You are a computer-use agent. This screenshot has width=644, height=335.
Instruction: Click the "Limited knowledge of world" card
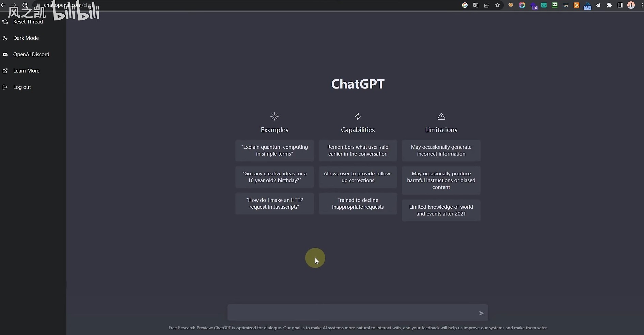tap(441, 210)
